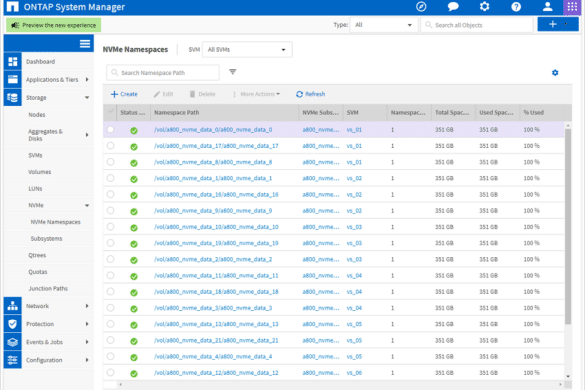Open Subsystems in the sidebar
The image size is (585, 390).
pyautogui.click(x=46, y=238)
